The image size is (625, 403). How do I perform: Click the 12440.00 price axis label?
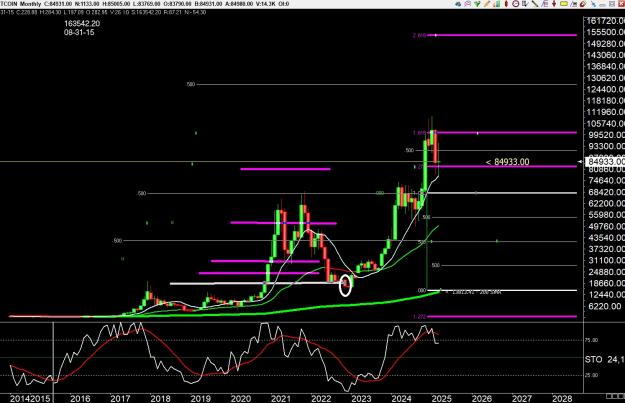606,295
